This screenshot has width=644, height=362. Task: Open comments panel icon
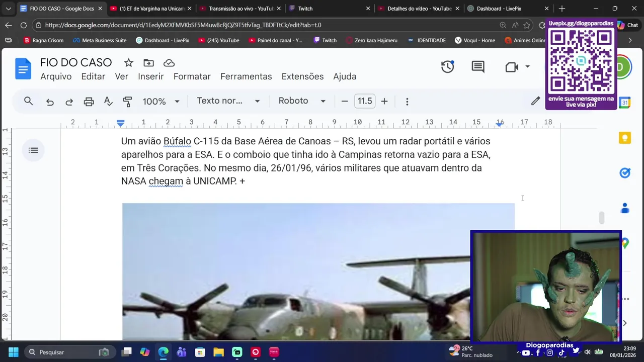[478, 67]
